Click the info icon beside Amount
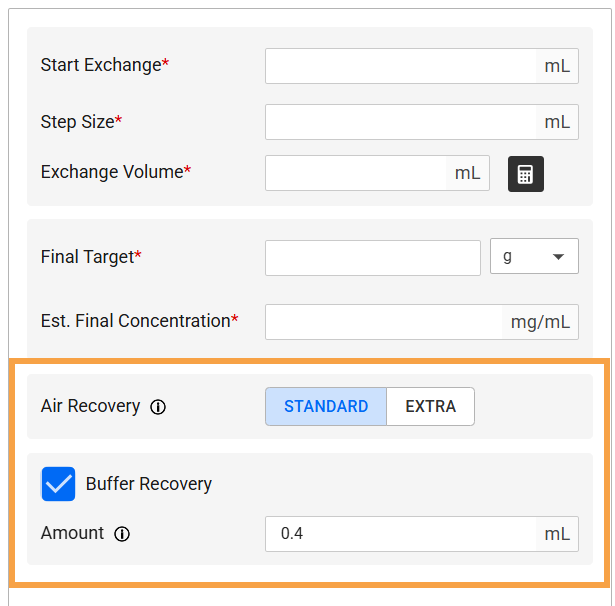This screenshot has height=606, width=615. pos(122,534)
